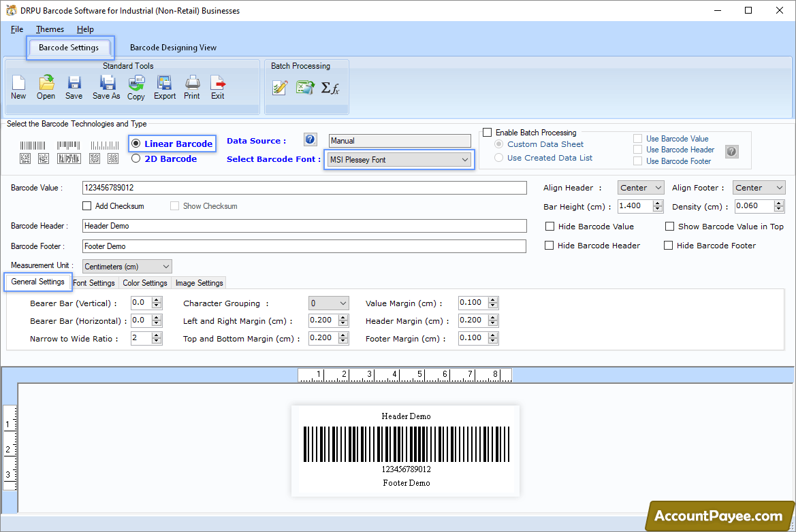Open the Align Header dropdown
Image resolution: width=796 pixels, height=532 pixels.
641,188
